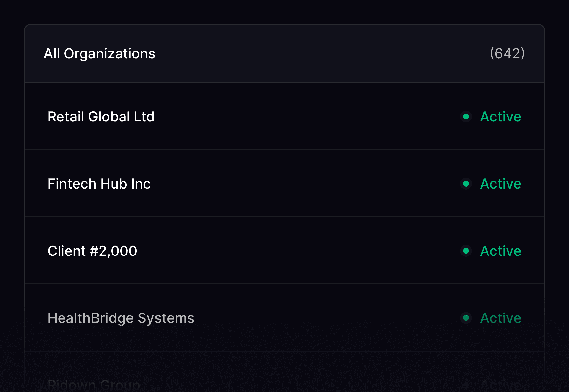Screen dimensions: 569x392
Task: Click the organization count (642)
Action: pyautogui.click(x=507, y=53)
